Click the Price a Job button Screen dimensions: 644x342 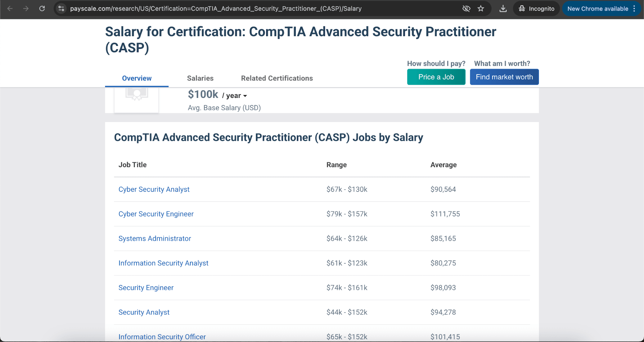click(x=436, y=77)
